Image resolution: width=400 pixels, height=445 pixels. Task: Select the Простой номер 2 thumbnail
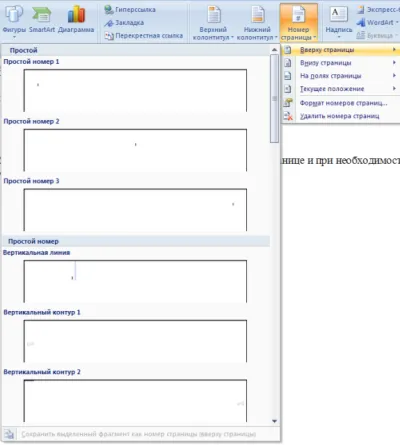click(x=135, y=150)
